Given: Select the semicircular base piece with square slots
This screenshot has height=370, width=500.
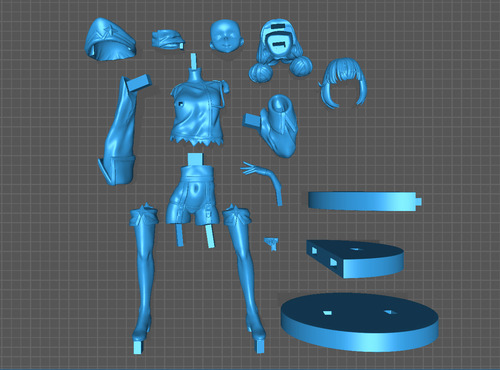Looking at the screenshot, I should 355,258.
